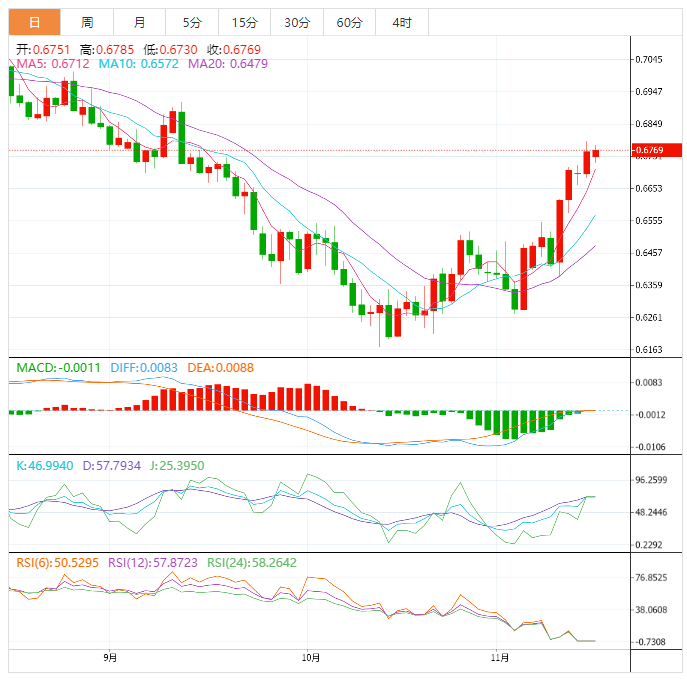Click the DIFF:0.0083 indicator label
This screenshot has width=687, height=679.
click(144, 368)
